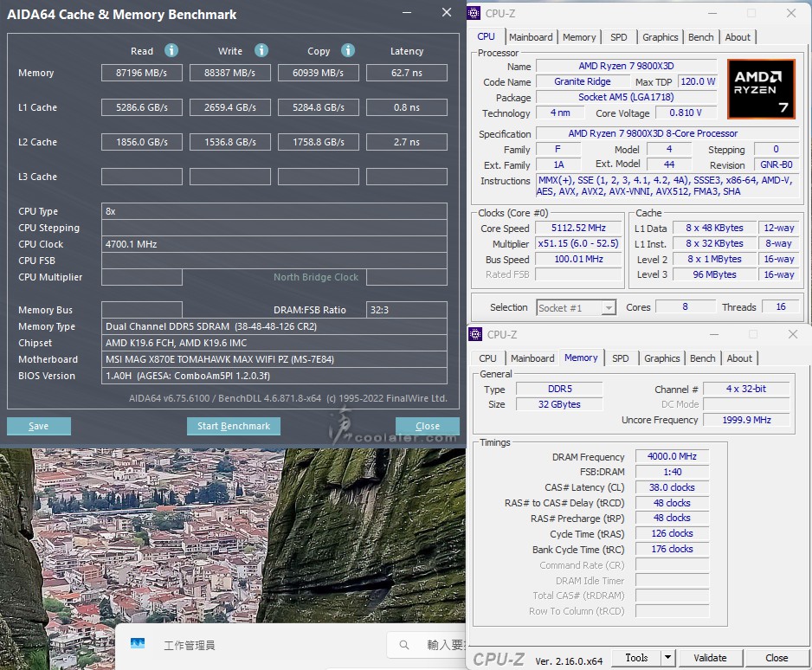Open the Socket #1 selection dropdown
Image resolution: width=812 pixels, height=670 pixels.
point(609,307)
